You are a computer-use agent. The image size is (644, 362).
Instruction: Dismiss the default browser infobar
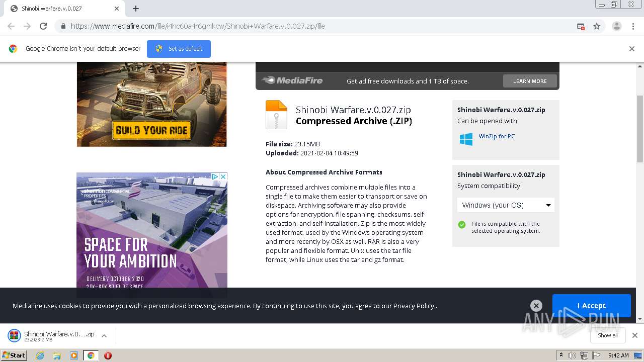632,49
